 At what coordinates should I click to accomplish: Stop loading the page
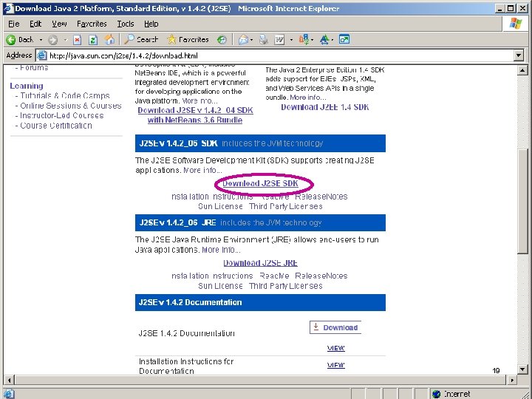pos(78,40)
